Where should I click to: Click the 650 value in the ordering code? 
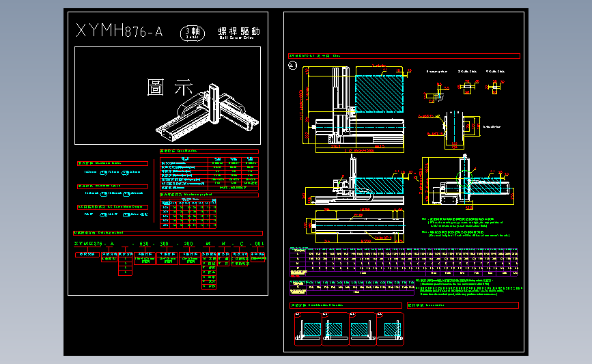click(x=144, y=244)
